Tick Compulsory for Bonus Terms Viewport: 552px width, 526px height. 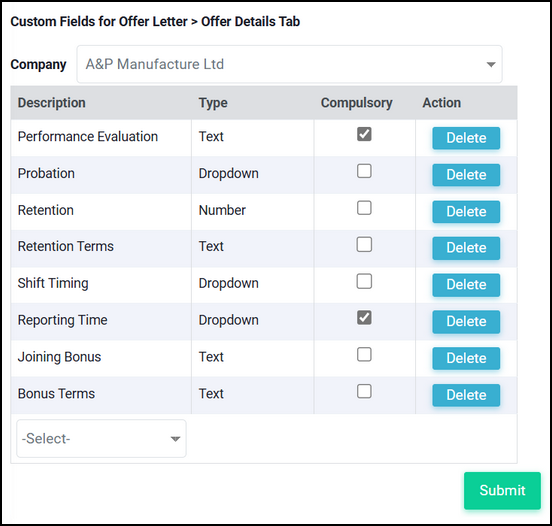click(364, 391)
